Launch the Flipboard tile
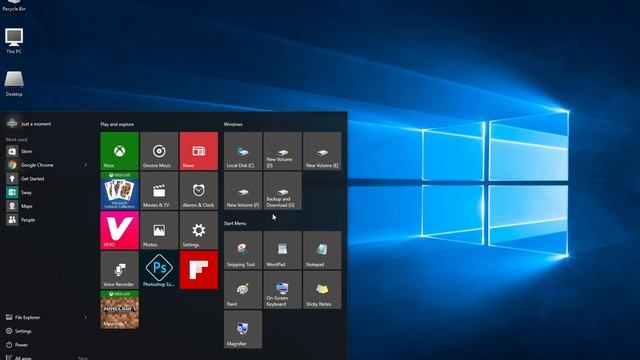Image resolution: width=640 pixels, height=360 pixels. (x=199, y=270)
